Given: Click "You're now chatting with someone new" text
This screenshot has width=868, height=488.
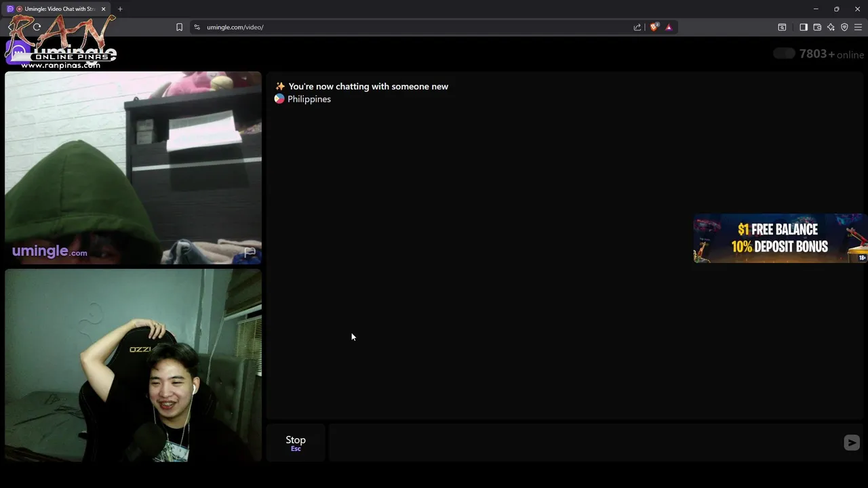Looking at the screenshot, I should pos(368,86).
